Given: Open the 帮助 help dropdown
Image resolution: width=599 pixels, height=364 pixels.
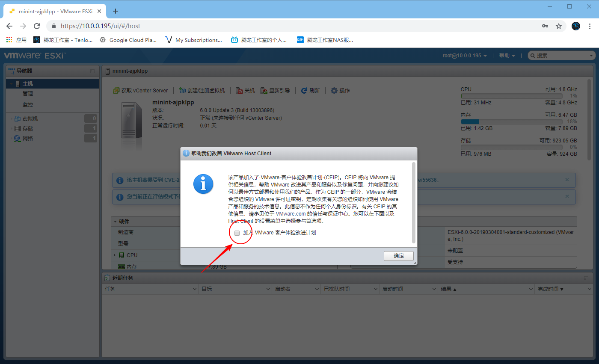Looking at the screenshot, I should 507,56.
